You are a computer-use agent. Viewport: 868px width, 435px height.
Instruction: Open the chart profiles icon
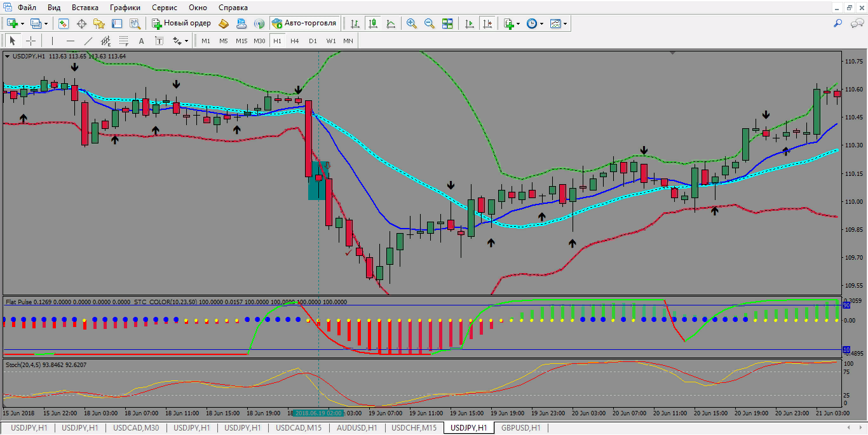coord(36,23)
